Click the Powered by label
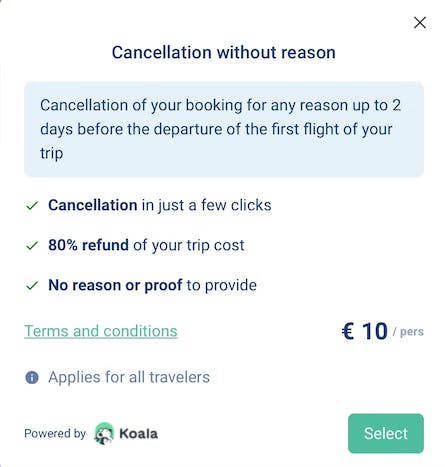 coord(55,433)
